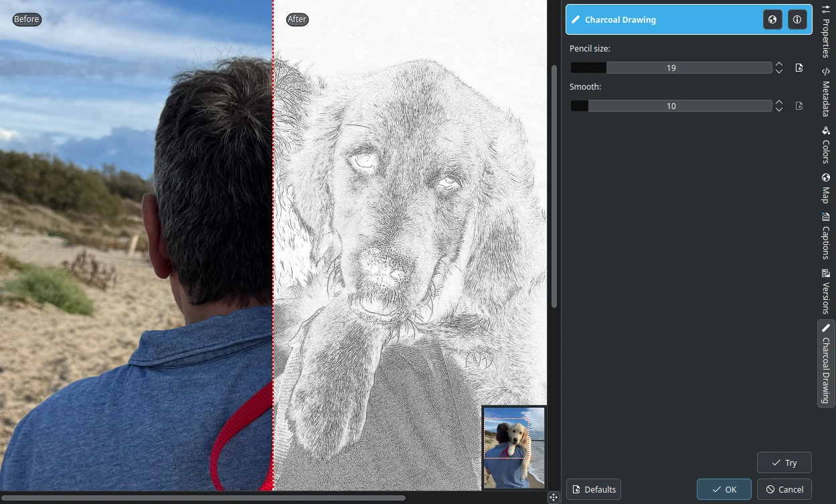Increase Pencil size with the up arrow
Screen dimensions: 836x504
pos(779,64)
